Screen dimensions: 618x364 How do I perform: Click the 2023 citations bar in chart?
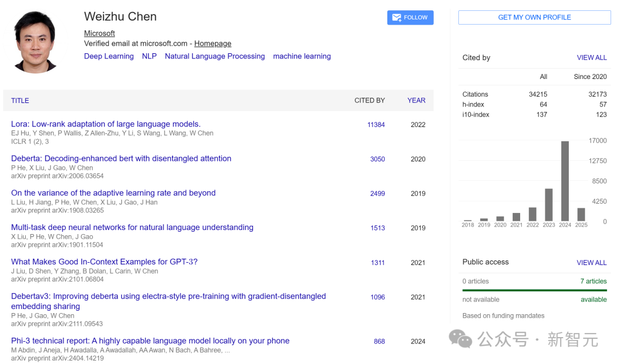point(549,205)
